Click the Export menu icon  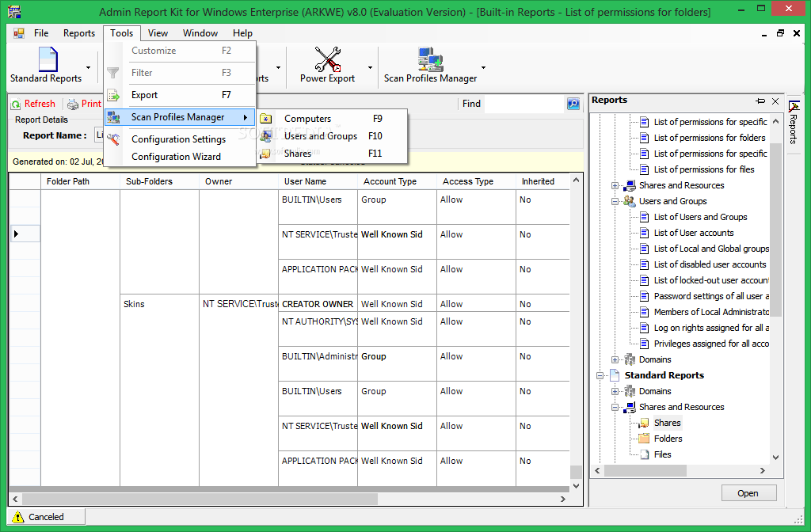(113, 95)
